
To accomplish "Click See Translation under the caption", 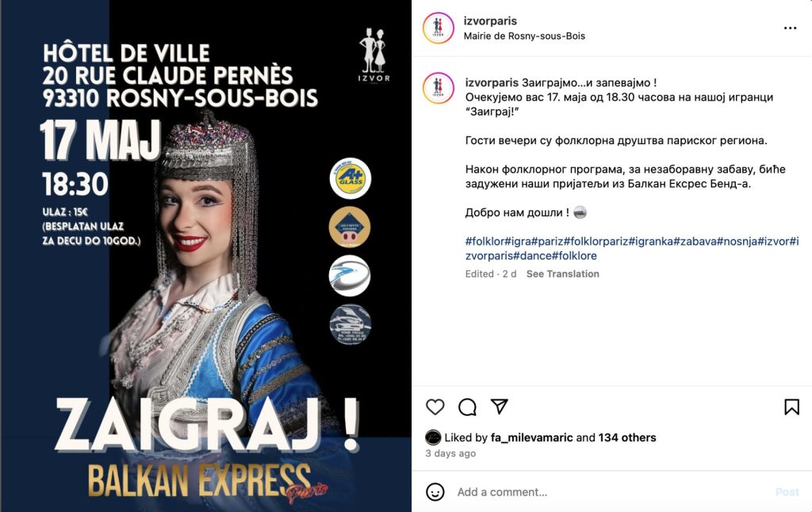I will [x=562, y=274].
